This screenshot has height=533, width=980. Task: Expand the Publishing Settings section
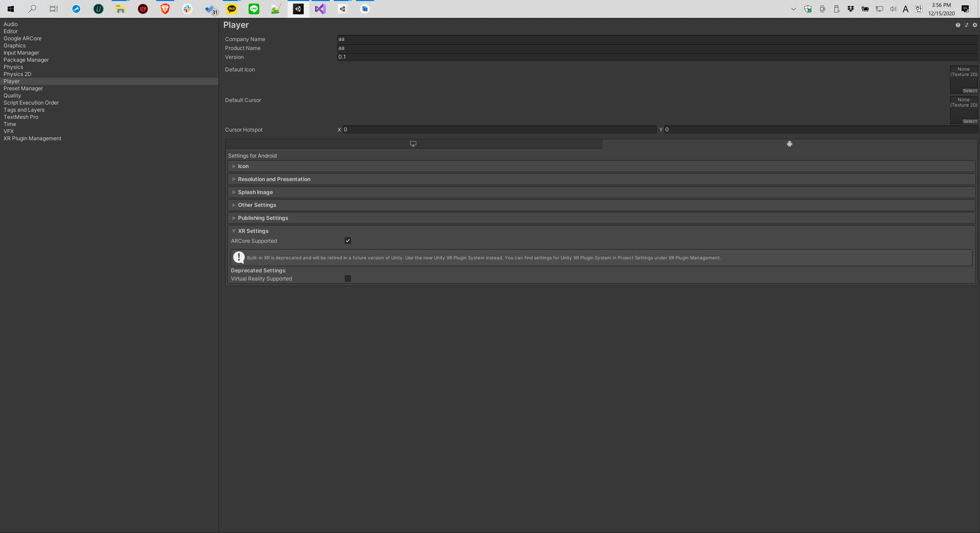click(263, 218)
